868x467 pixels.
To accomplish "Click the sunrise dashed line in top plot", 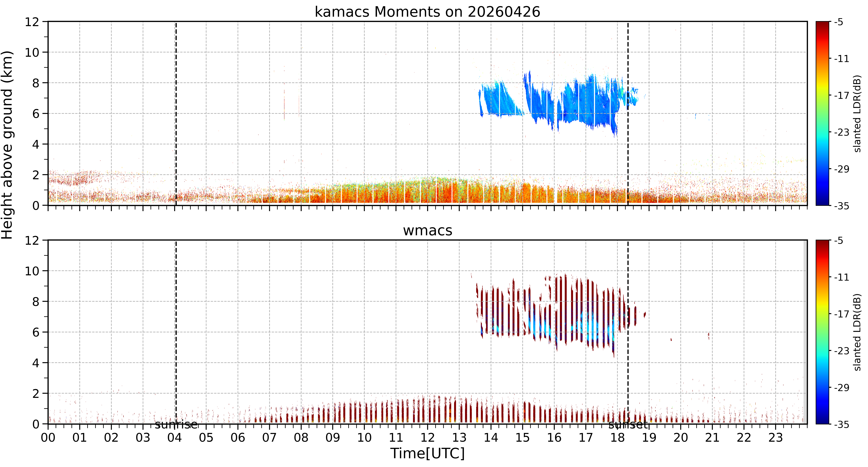I will point(176,113).
